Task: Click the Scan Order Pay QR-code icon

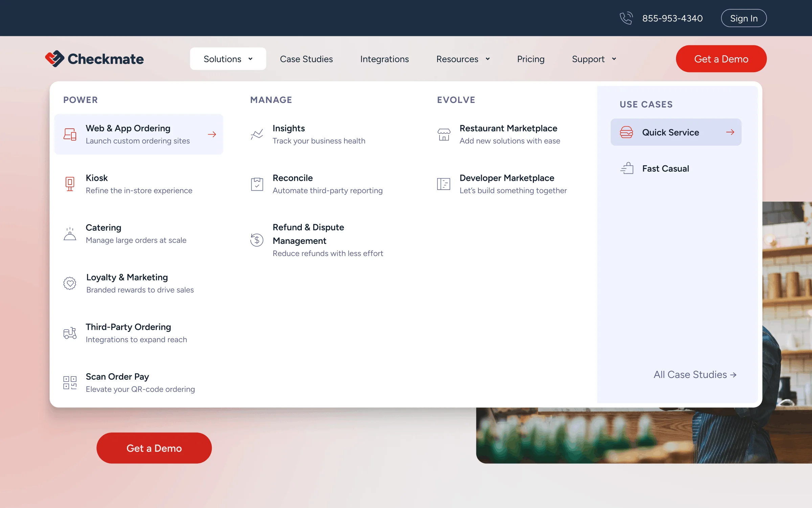Action: [70, 382]
